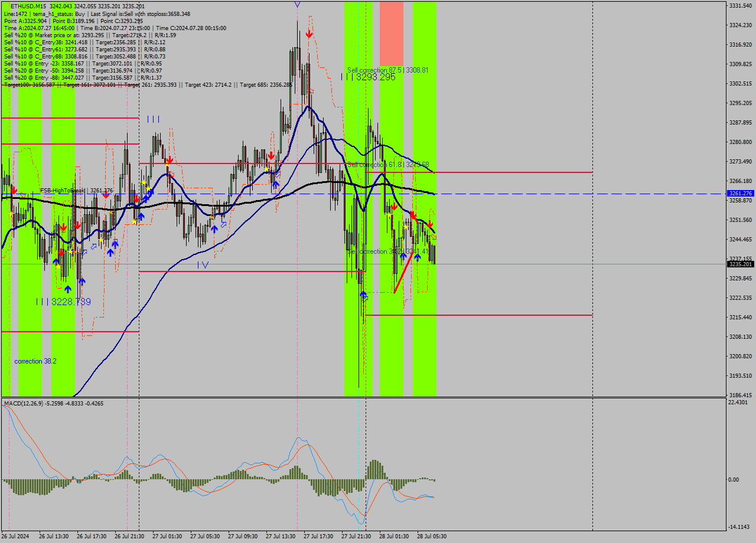Click the 3251.560 price axis value
756x543 pixels.
click(740, 220)
